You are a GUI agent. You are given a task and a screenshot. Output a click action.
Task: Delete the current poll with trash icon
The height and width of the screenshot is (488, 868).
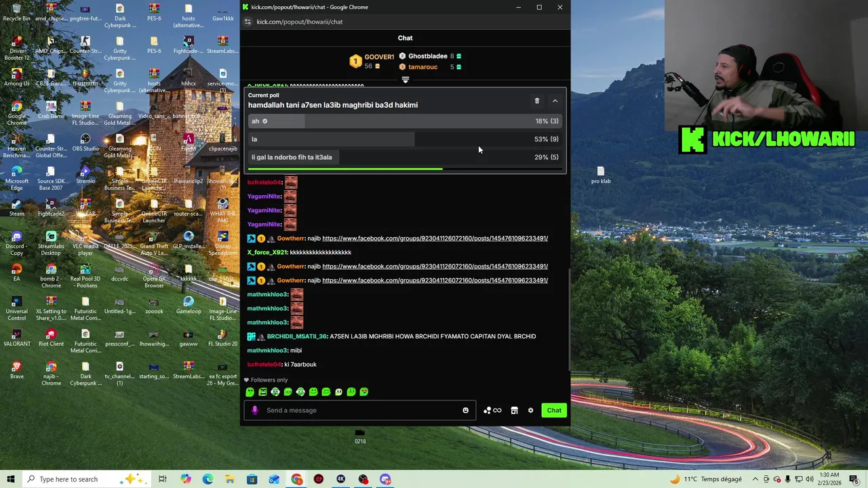click(x=537, y=101)
